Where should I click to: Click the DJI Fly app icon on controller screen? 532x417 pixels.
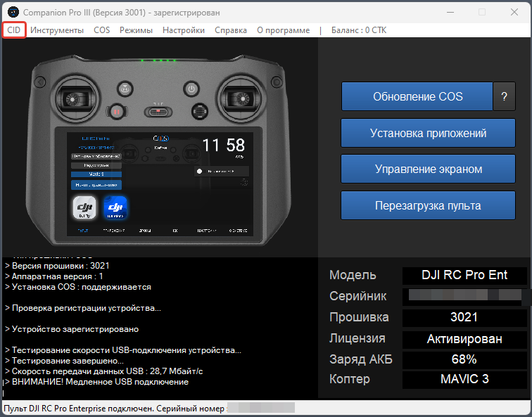coord(84,207)
